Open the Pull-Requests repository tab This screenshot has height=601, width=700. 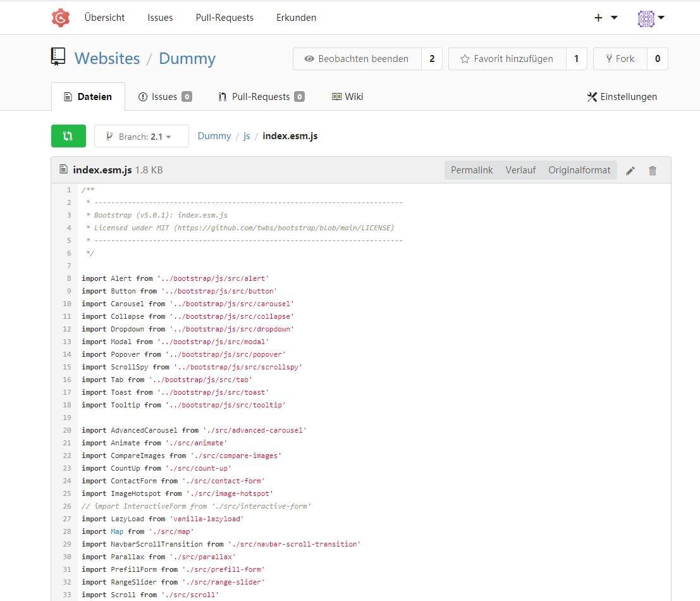(261, 97)
